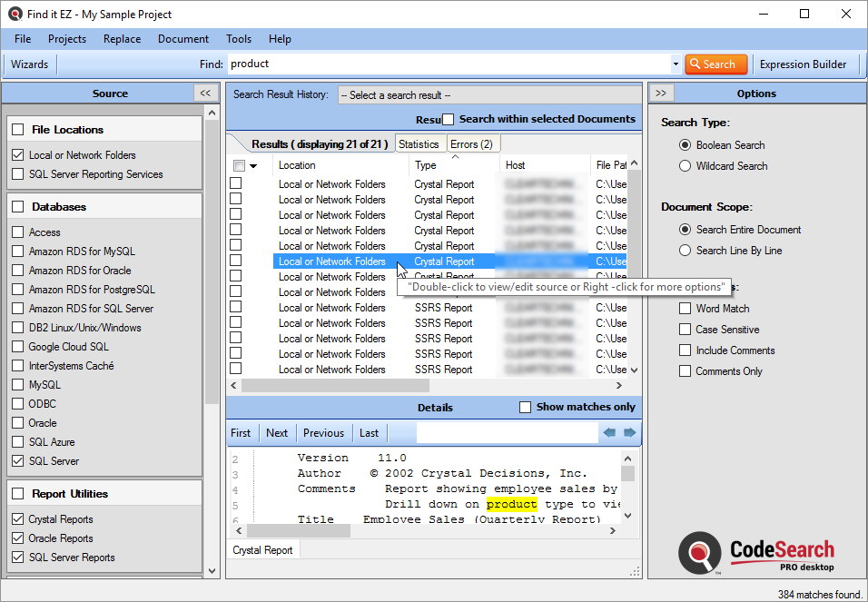This screenshot has width=868, height=602.
Task: Click the Source panel vertical scrollbar
Action: click(212, 261)
